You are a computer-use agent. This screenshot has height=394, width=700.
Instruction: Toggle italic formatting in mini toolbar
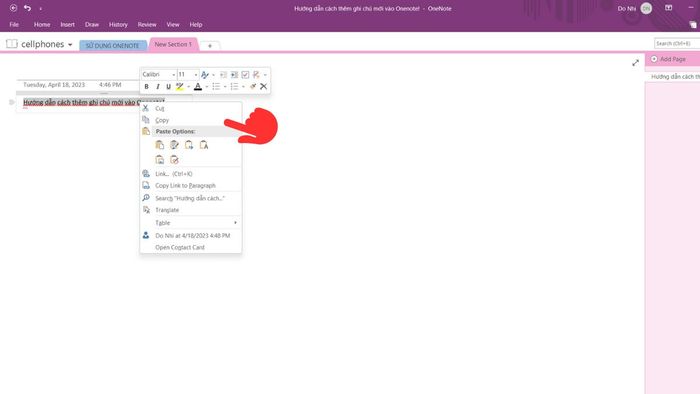coord(158,87)
